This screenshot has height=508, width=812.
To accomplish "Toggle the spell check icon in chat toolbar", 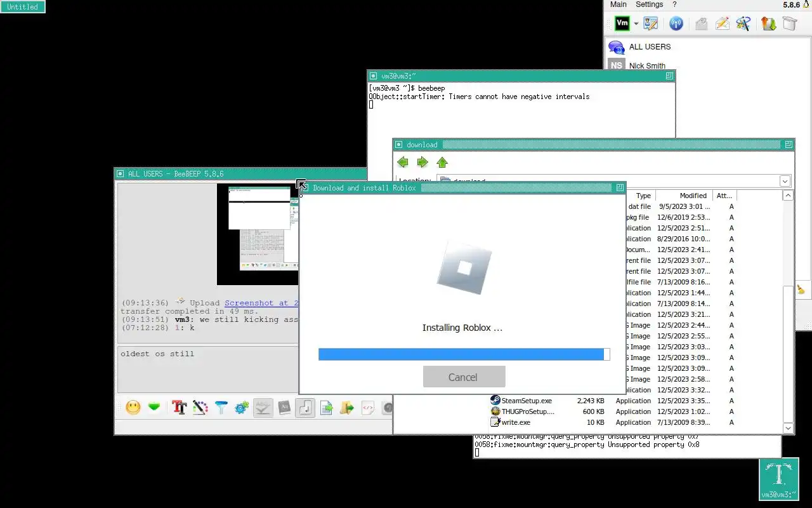I will point(263,408).
